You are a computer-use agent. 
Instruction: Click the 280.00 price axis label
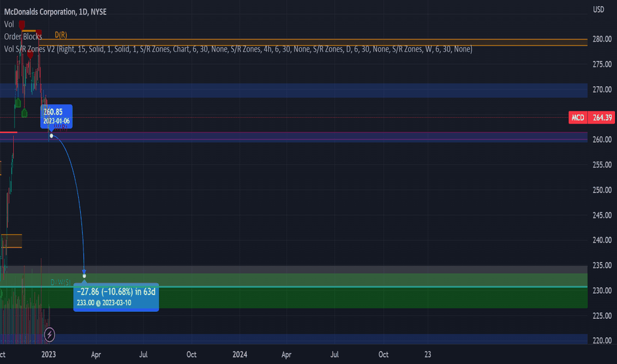pos(602,39)
